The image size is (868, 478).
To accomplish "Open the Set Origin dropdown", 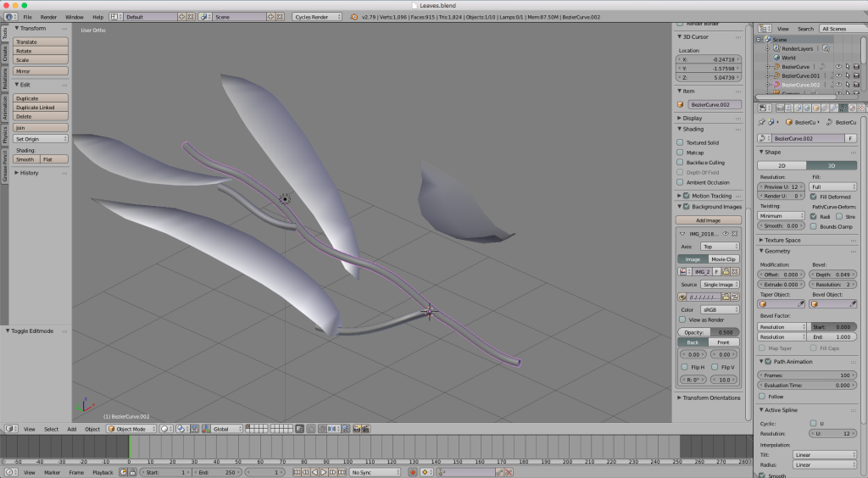I will point(41,139).
